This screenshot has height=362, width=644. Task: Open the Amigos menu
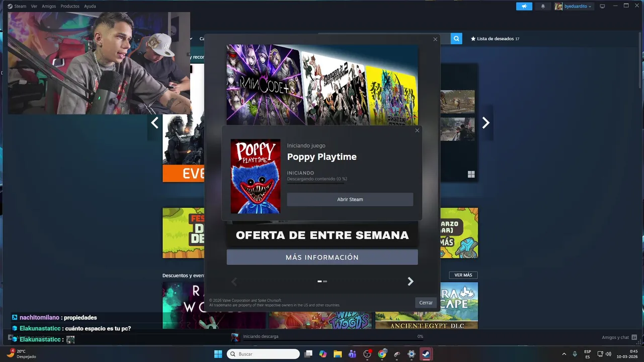point(49,6)
